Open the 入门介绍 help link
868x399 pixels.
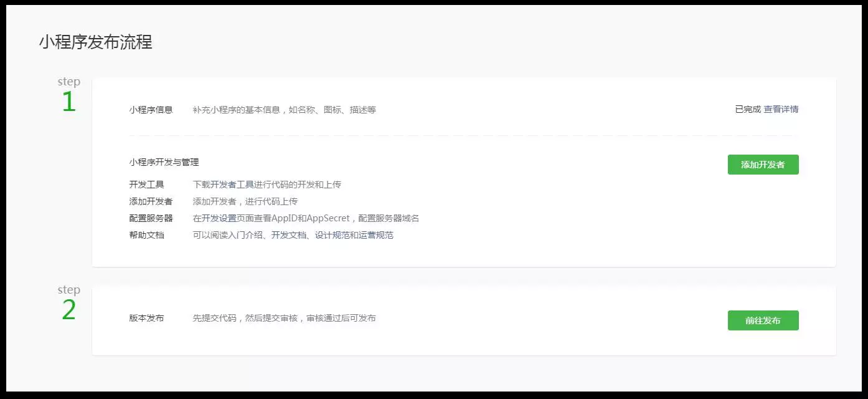[245, 235]
